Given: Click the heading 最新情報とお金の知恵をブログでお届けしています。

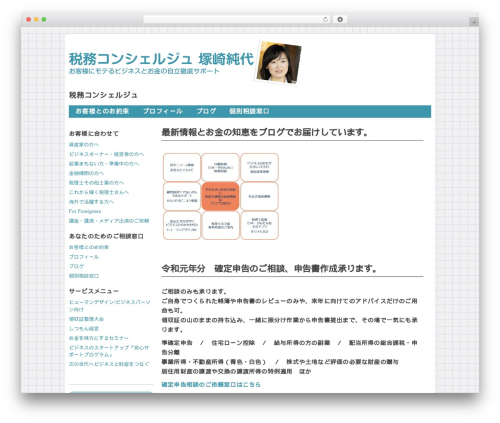Looking at the screenshot, I should pos(265,132).
